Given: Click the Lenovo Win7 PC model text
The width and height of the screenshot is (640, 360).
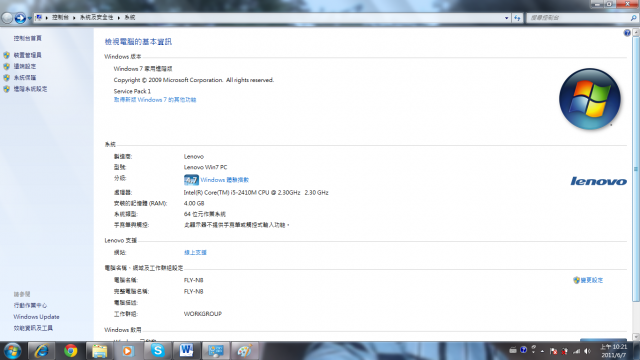Looking at the screenshot, I should [205, 167].
